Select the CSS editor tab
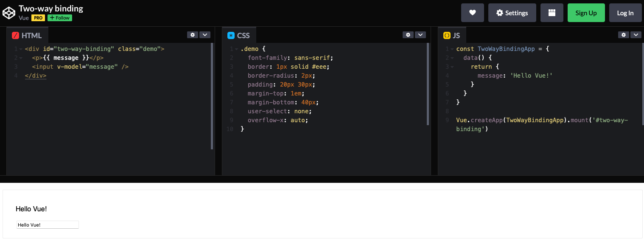This screenshot has height=241, width=644. pyautogui.click(x=239, y=35)
